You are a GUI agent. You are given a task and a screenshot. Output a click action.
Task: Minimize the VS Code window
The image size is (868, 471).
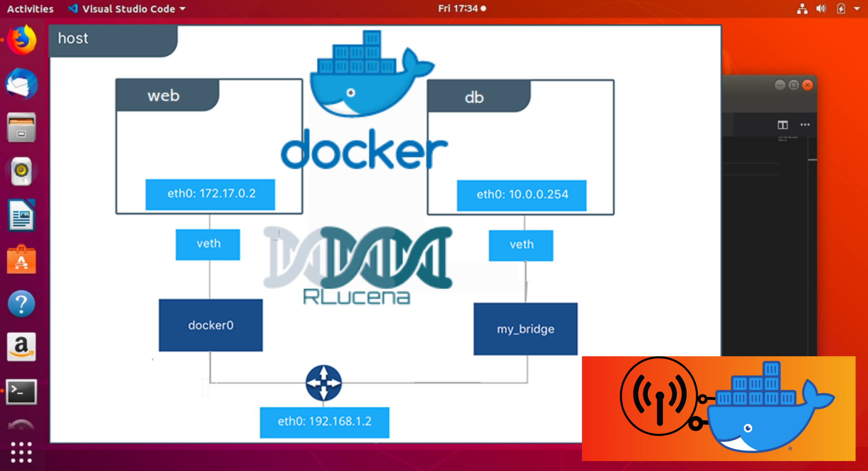(780, 85)
